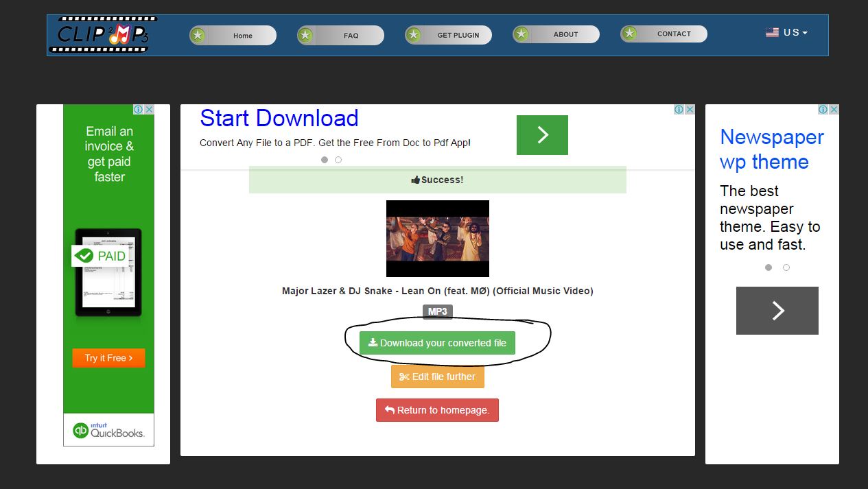Viewport: 868px width, 489px height.
Task: Go to the Home page
Action: coord(233,35)
